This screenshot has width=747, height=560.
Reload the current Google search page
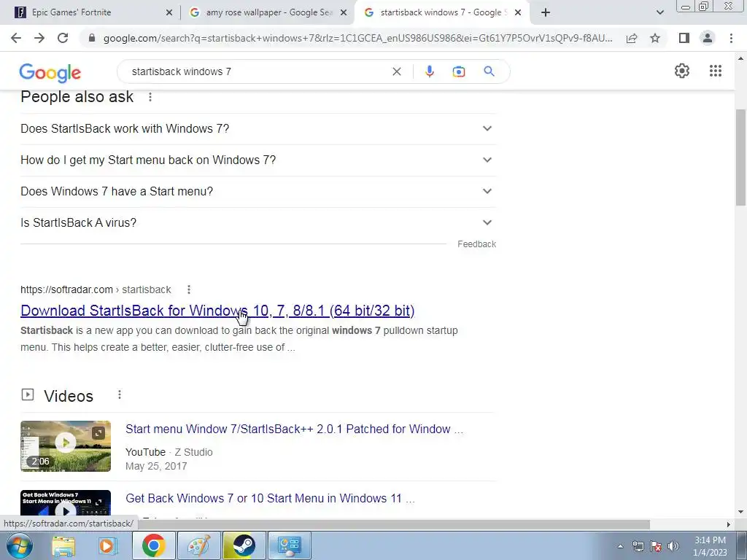point(63,38)
